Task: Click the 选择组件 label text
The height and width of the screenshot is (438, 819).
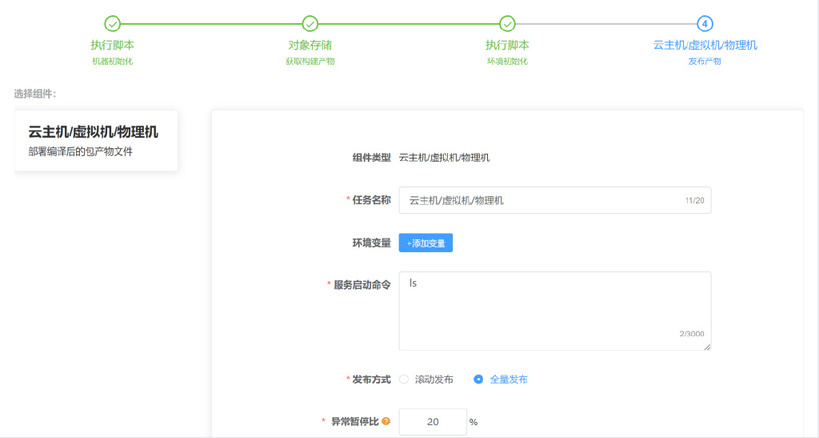Action: point(34,94)
